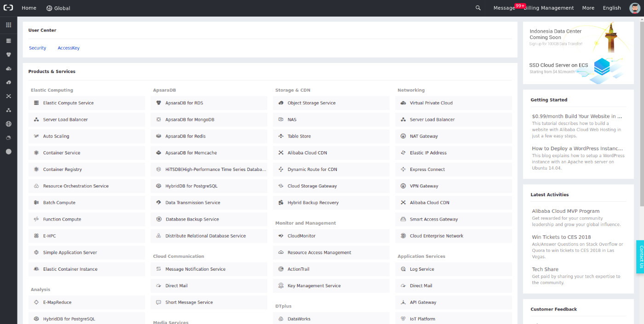Open Elastic Compute Service from Elastic Computing

[69, 102]
